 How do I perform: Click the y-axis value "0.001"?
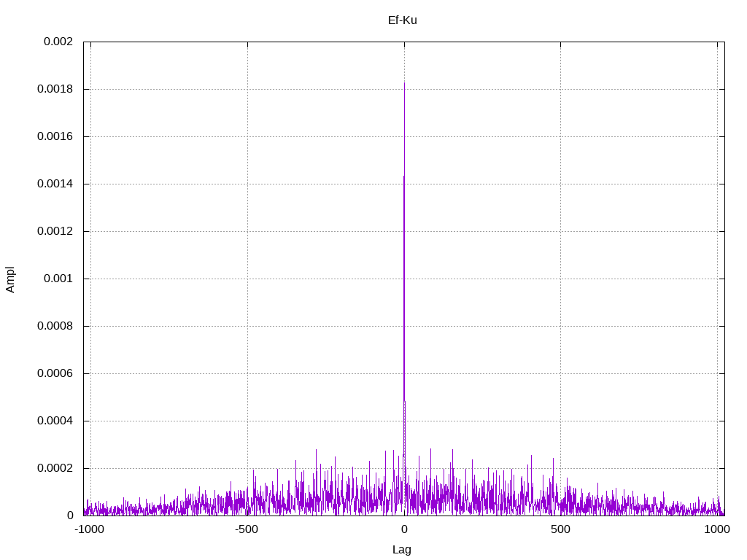58,279
